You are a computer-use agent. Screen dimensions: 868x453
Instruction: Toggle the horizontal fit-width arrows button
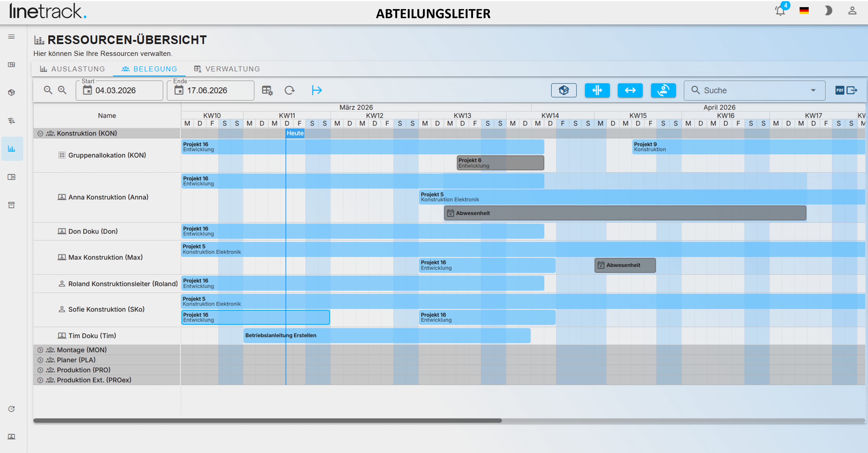click(x=630, y=90)
